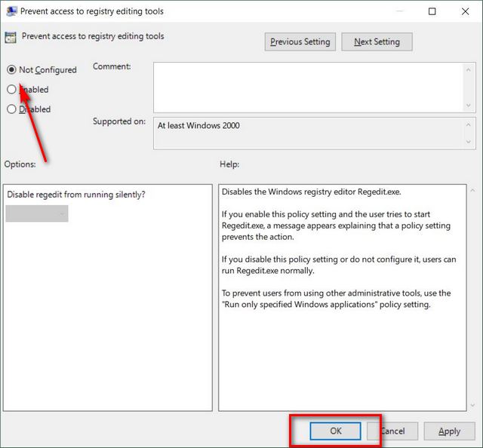Maximize the policy dialog window
Image resolution: width=483 pixels, height=448 pixels.
(x=432, y=11)
